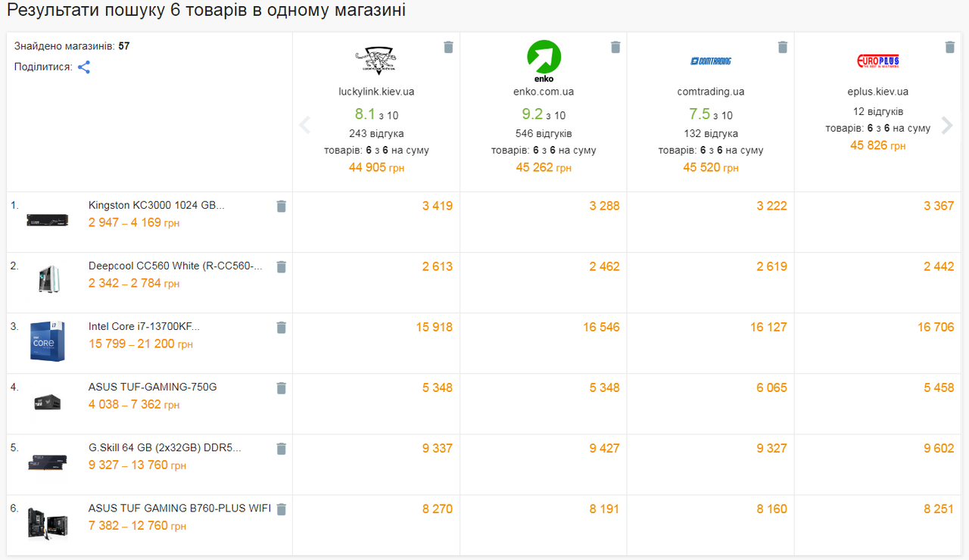
Task: Open Deepcool CC560 White product link
Action: [x=176, y=266]
